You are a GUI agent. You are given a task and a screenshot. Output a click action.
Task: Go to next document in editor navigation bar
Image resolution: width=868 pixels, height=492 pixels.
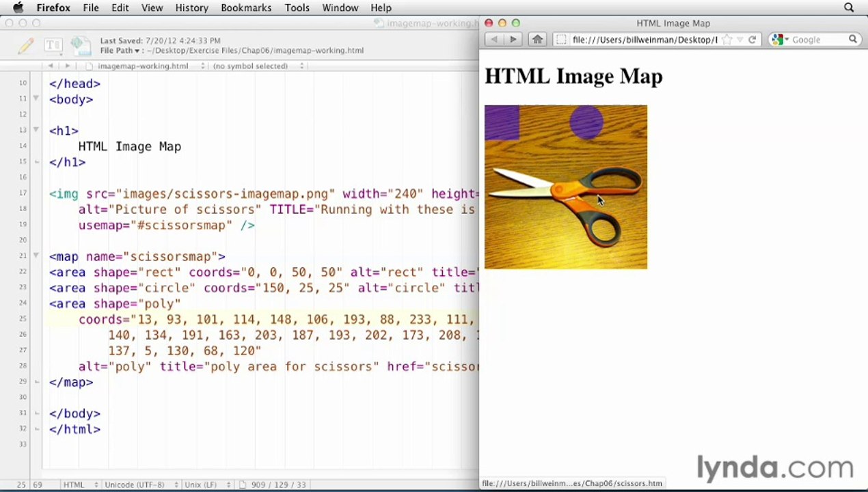click(x=67, y=66)
